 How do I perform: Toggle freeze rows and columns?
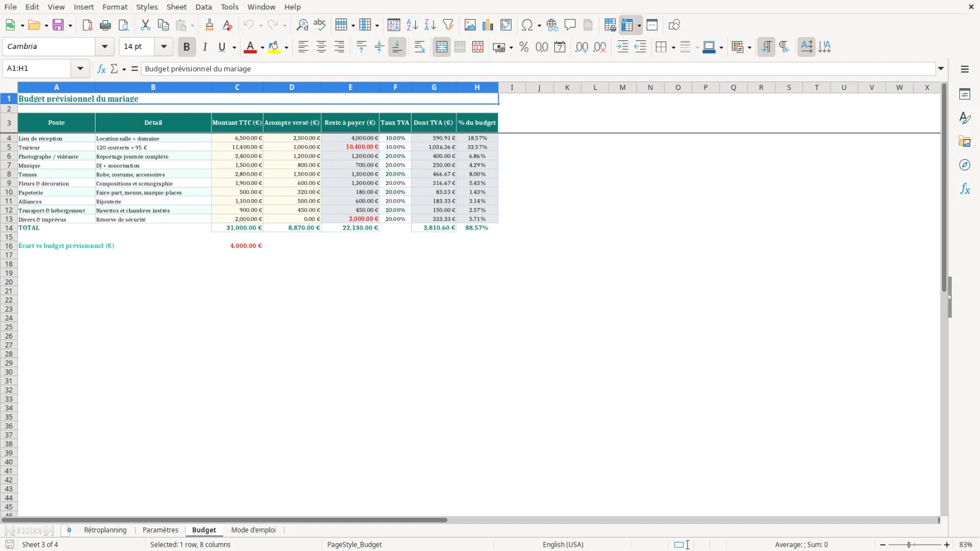point(627,25)
